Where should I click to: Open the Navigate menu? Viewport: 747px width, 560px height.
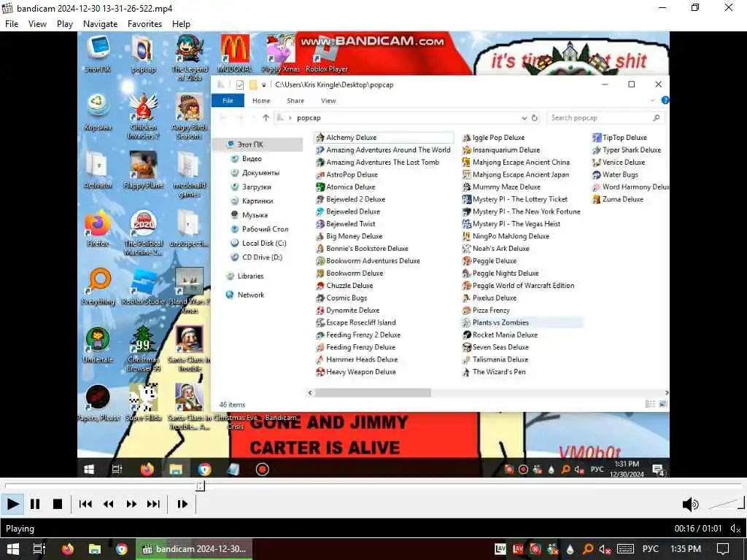pyautogui.click(x=100, y=24)
